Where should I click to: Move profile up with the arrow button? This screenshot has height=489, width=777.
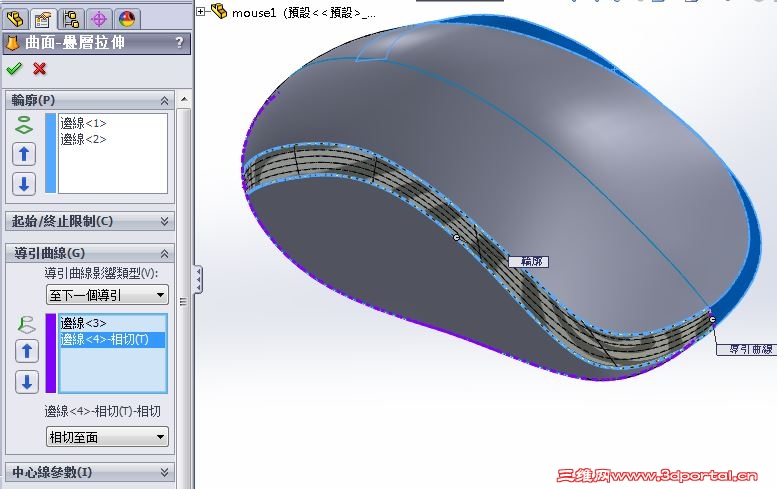click(24, 154)
